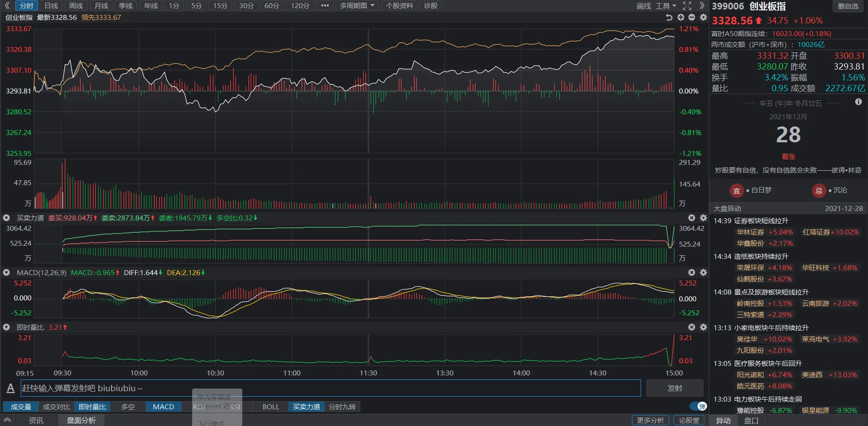Switch to the 日线 period tab
The image size is (868, 426).
coord(51,6)
